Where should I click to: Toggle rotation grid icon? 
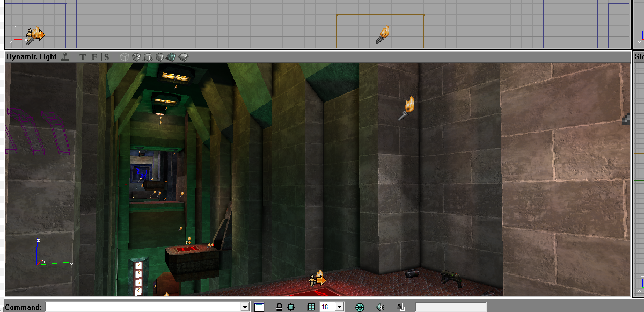[360, 307]
